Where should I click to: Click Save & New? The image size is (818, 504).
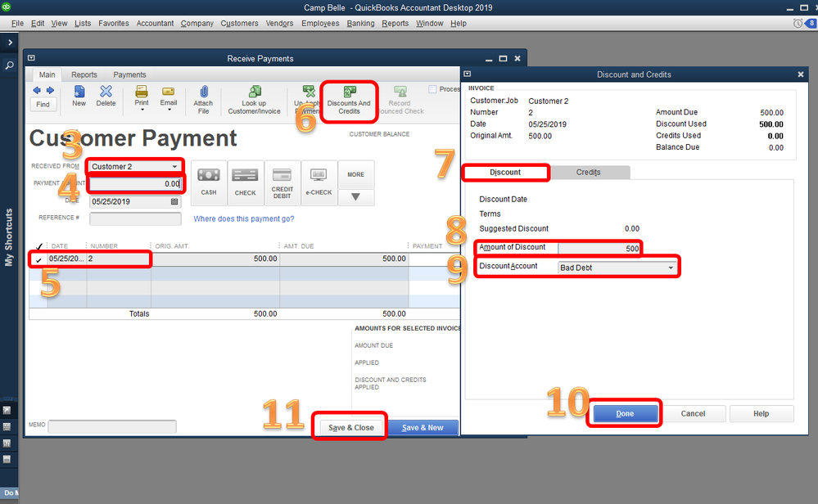(423, 427)
